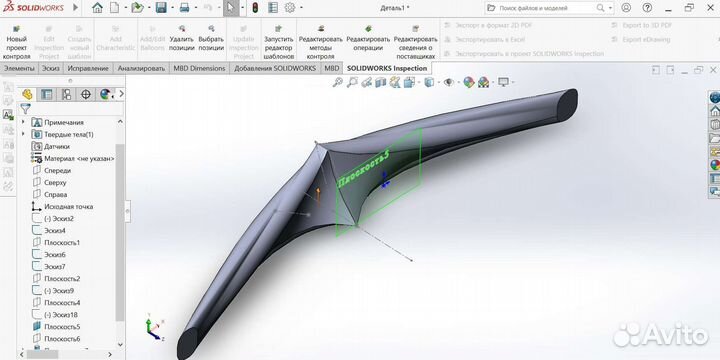Launch Запустить редактор шаблонов
This screenshot has height=360, width=720.
[278, 43]
